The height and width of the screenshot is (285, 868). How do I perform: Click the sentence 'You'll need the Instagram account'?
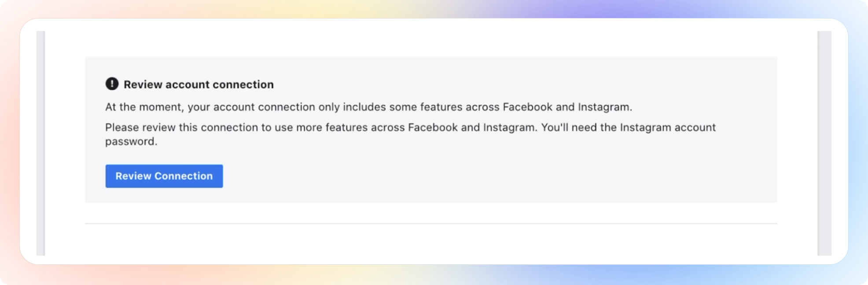[628, 128]
